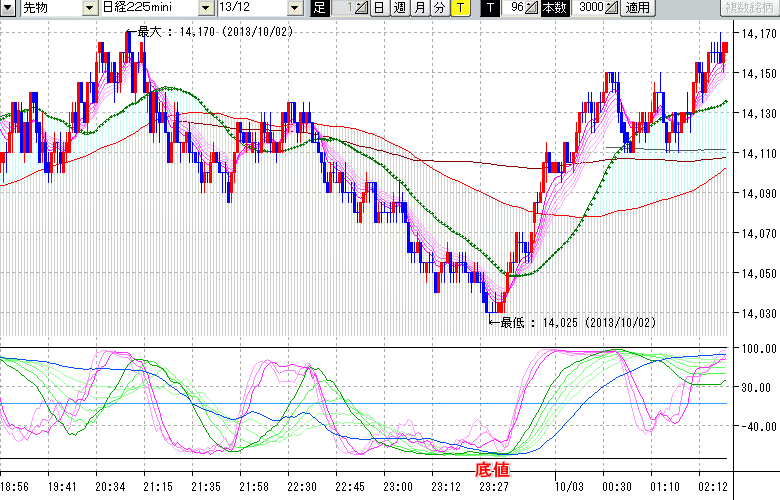Click the 本数 bar count value field
780x500 pixels.
590,8
